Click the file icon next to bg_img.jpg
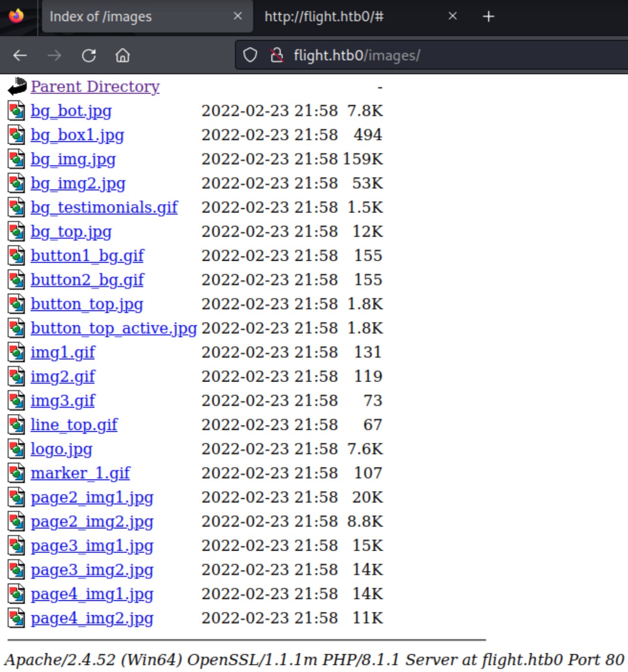The width and height of the screenshot is (628, 672). [x=16, y=158]
